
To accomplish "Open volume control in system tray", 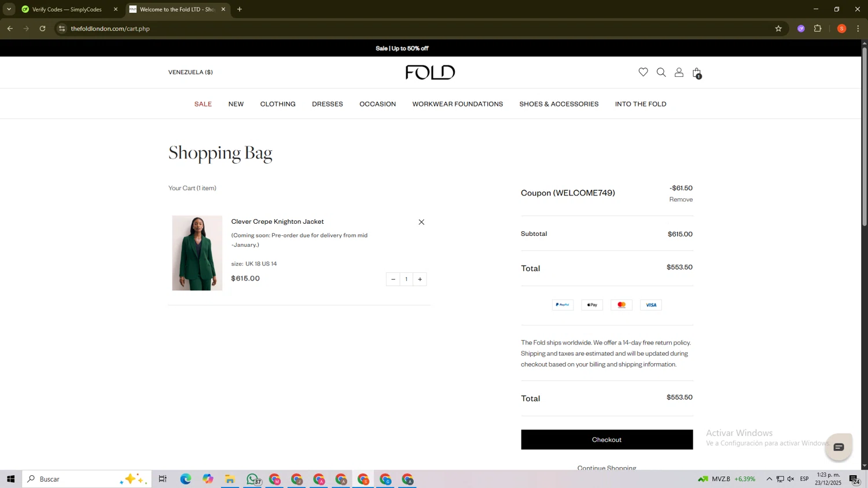I will point(791,479).
